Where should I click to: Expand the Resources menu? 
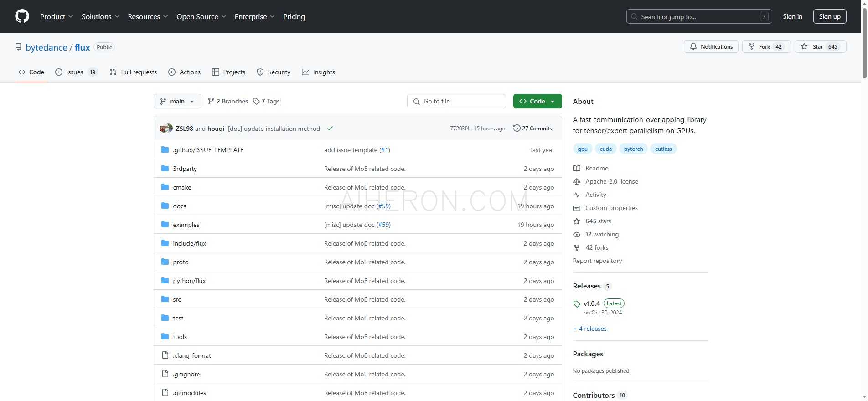coord(148,16)
